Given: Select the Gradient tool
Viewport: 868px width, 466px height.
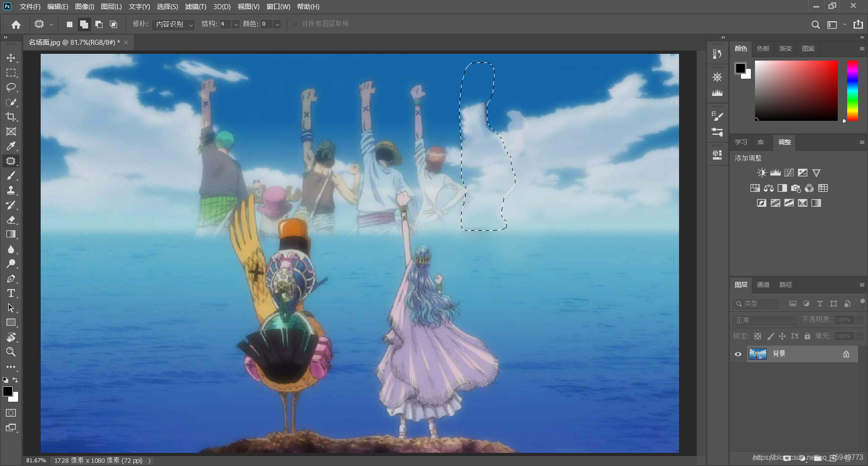Looking at the screenshot, I should (11, 234).
